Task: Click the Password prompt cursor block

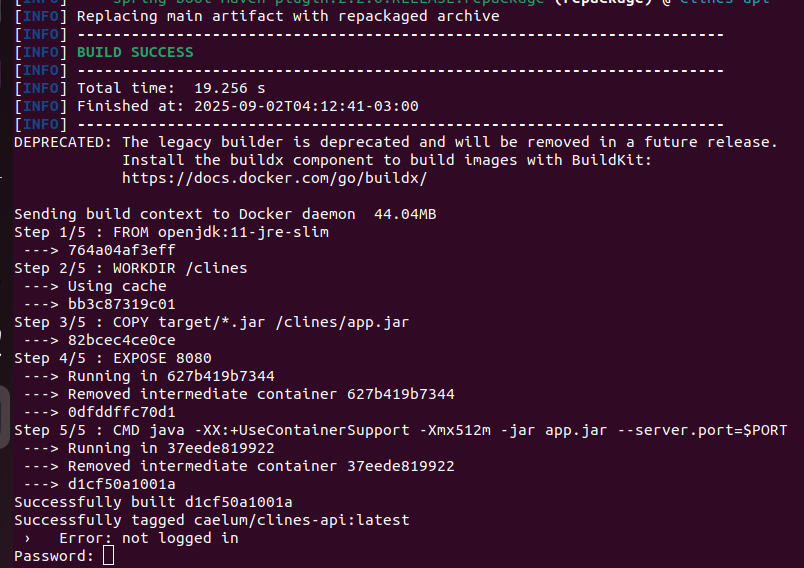Action: [x=108, y=556]
